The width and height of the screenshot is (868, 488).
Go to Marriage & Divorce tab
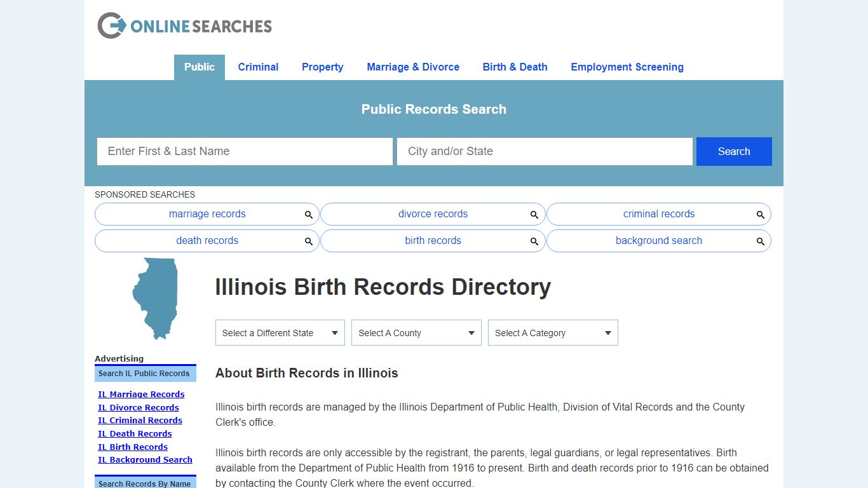[x=413, y=67]
